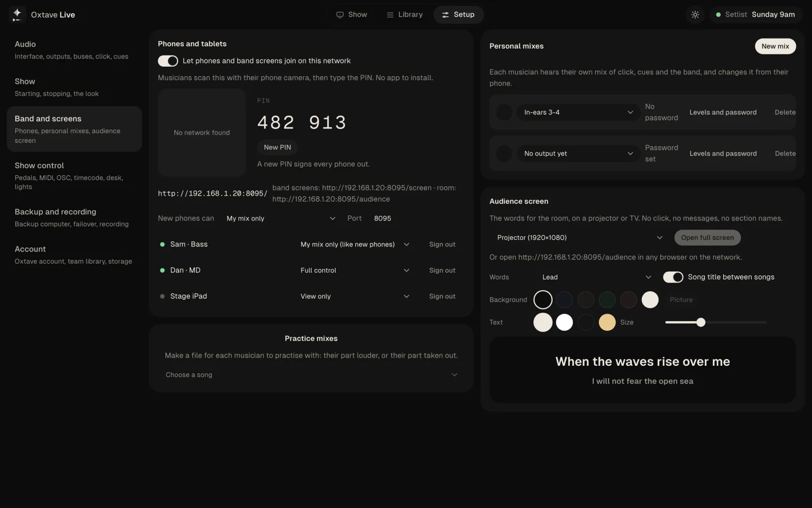Select the dark green background swatch

pos(607,300)
